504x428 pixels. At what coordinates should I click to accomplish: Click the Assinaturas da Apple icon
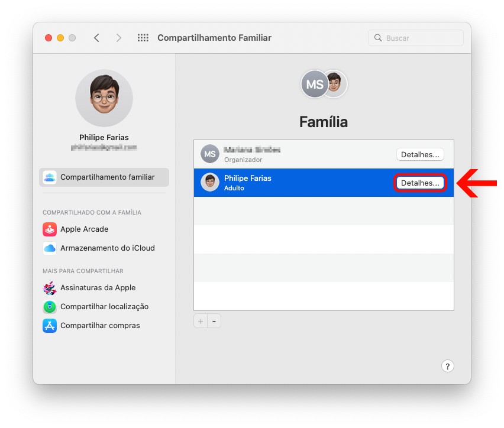point(50,287)
